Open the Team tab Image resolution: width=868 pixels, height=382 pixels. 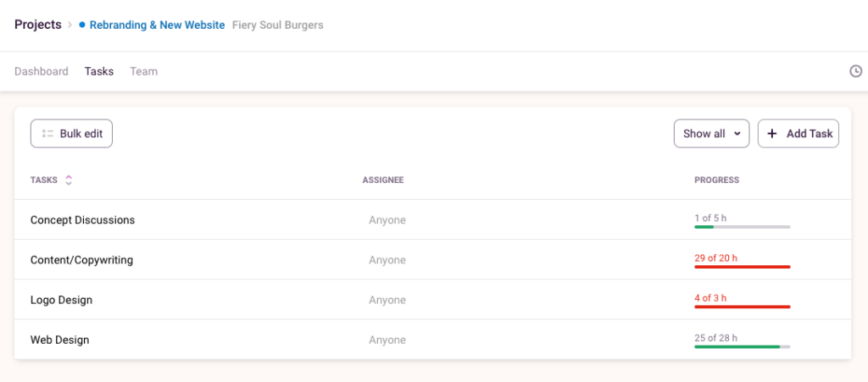tap(143, 71)
